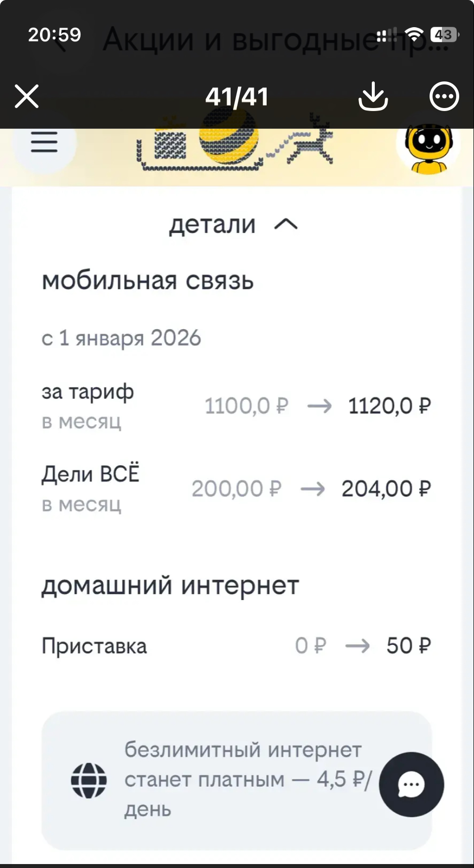This screenshot has height=868, width=474.
Task: Tap the 41/41 image counter
Action: pos(237,97)
